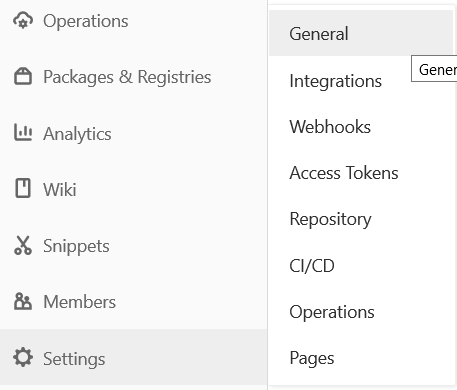
Task: Go to Repository settings
Action: (x=361, y=219)
